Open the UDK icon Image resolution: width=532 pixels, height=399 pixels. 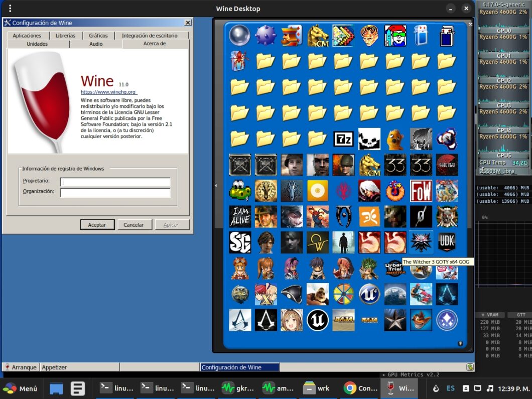(x=447, y=241)
